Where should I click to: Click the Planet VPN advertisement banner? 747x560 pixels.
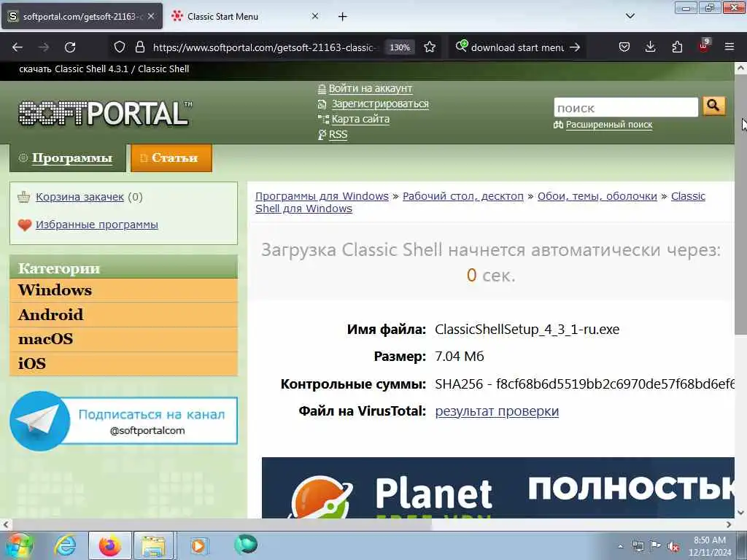coord(498,488)
